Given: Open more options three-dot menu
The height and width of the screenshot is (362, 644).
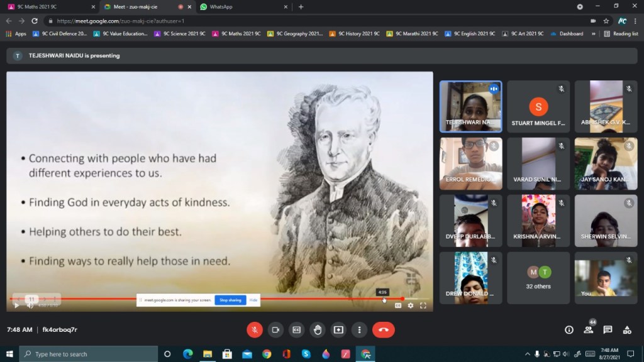Looking at the screenshot, I should [x=359, y=329].
